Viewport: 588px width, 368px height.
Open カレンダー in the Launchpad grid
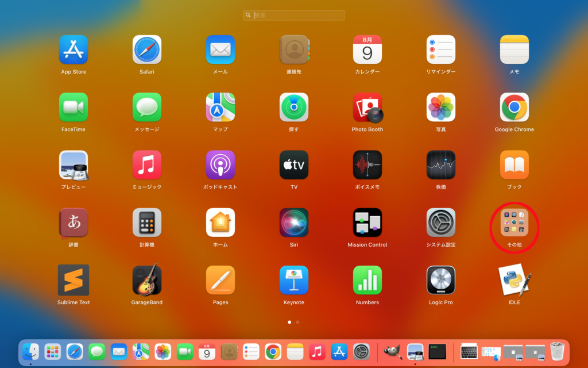click(x=367, y=49)
